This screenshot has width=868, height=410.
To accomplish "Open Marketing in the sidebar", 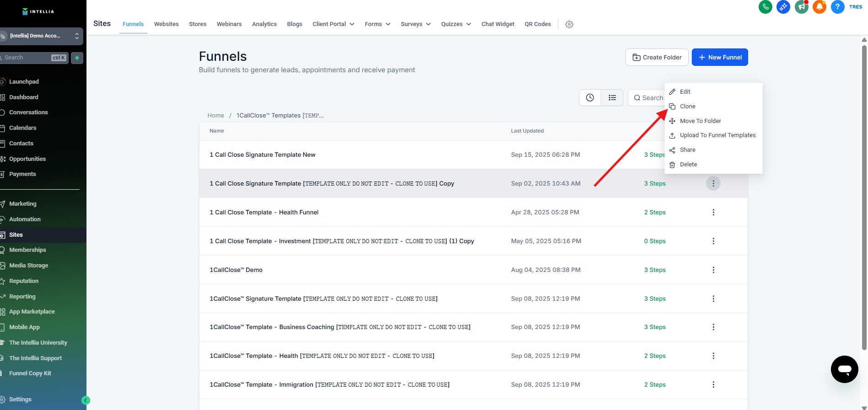I will 23,204.
